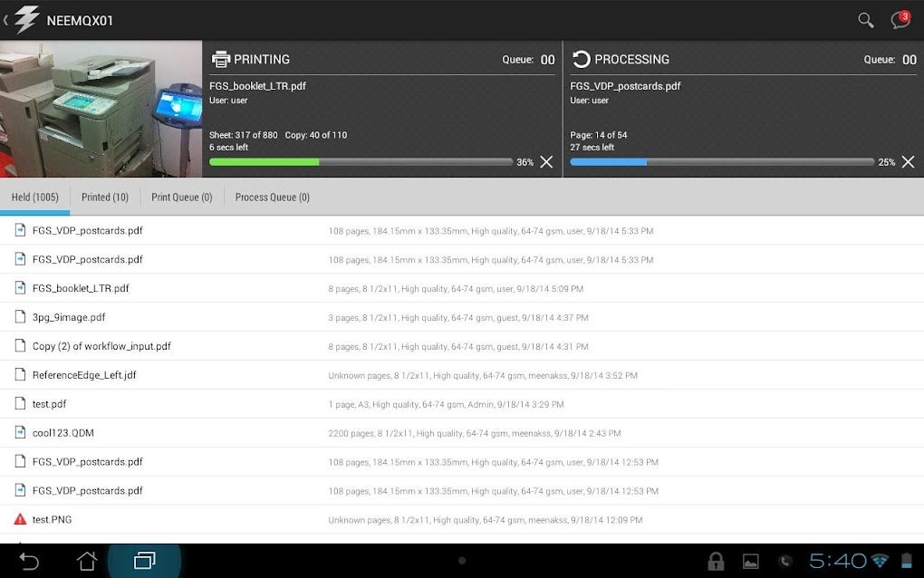Click page icon of ReferenceEdge_Left.jdf

20,375
